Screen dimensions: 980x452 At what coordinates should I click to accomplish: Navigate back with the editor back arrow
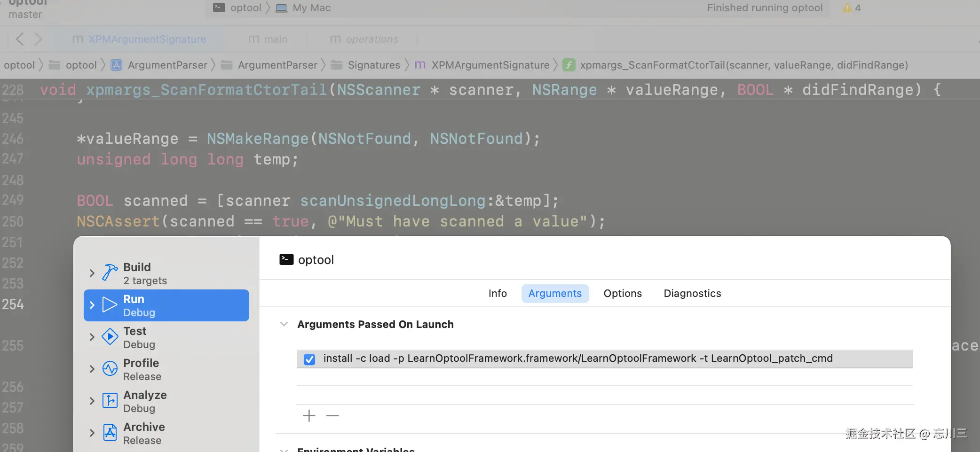pos(20,39)
